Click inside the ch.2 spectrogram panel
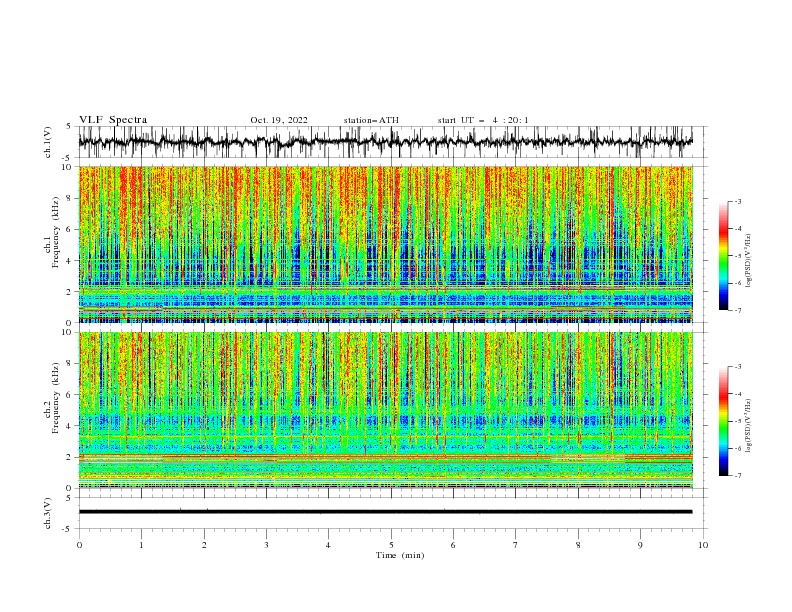Image resolution: width=792 pixels, height=612 pixels. [385, 410]
